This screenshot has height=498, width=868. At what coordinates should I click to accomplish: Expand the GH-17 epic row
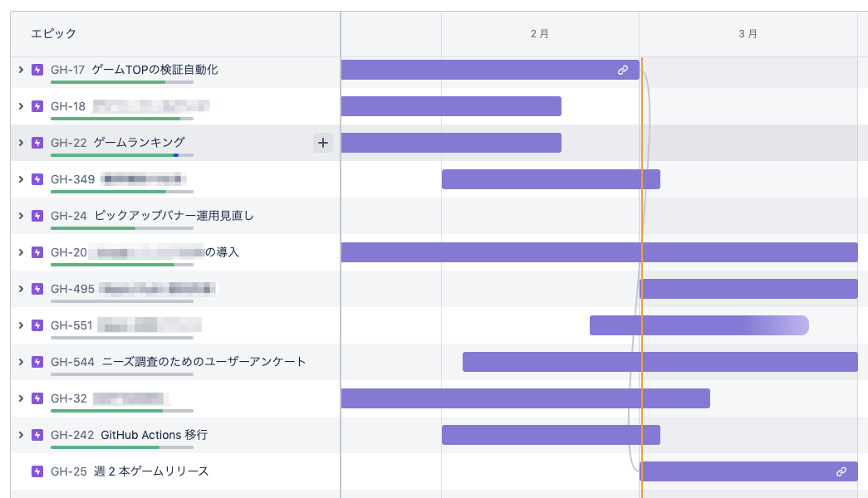pyautogui.click(x=21, y=70)
